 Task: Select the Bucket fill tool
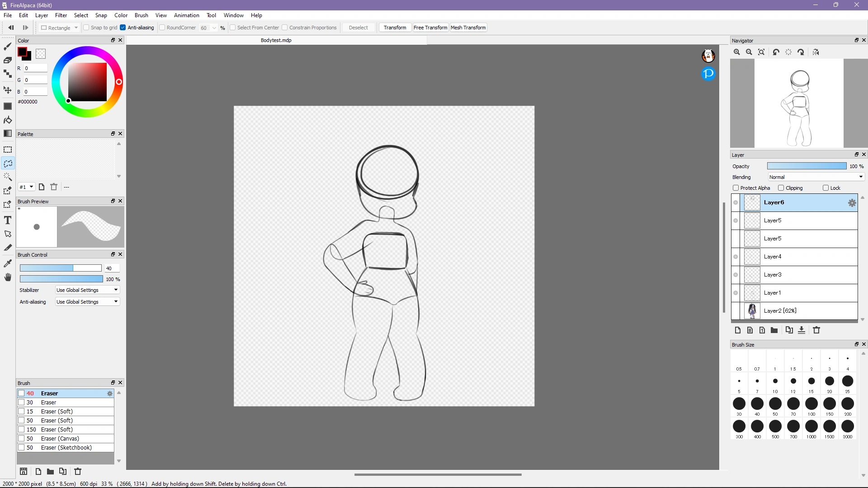pos(8,120)
